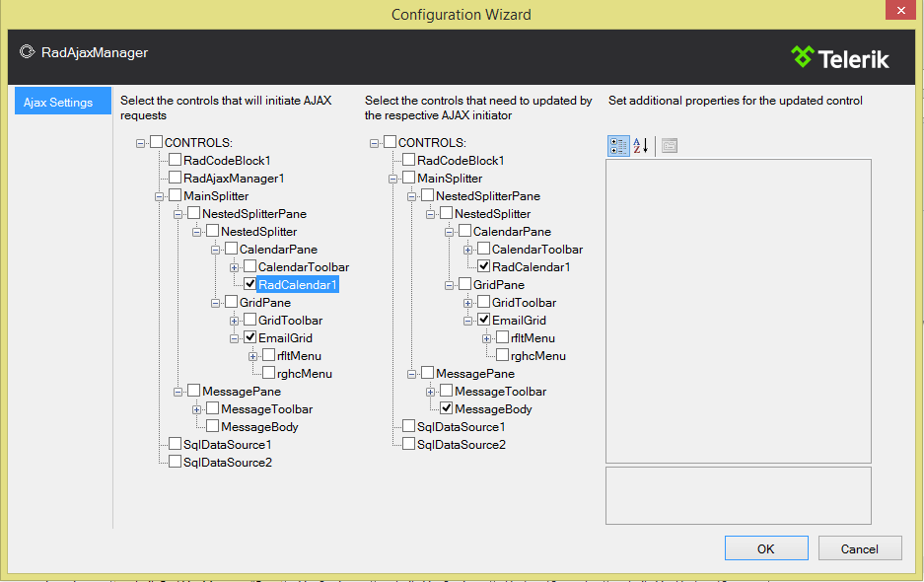The height and width of the screenshot is (582, 924).
Task: Select rfltMenu label in updated controls tree
Action: [533, 338]
